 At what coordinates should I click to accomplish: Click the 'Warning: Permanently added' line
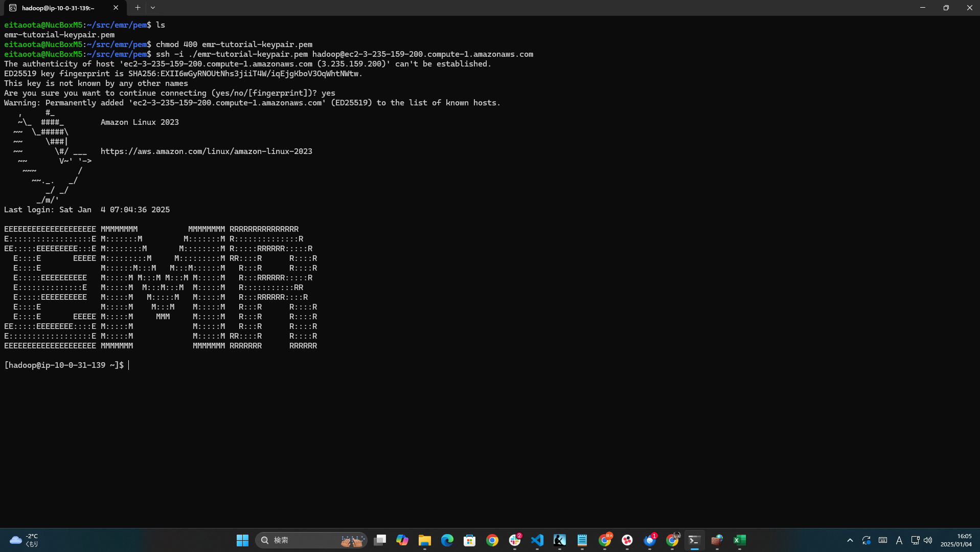252,103
